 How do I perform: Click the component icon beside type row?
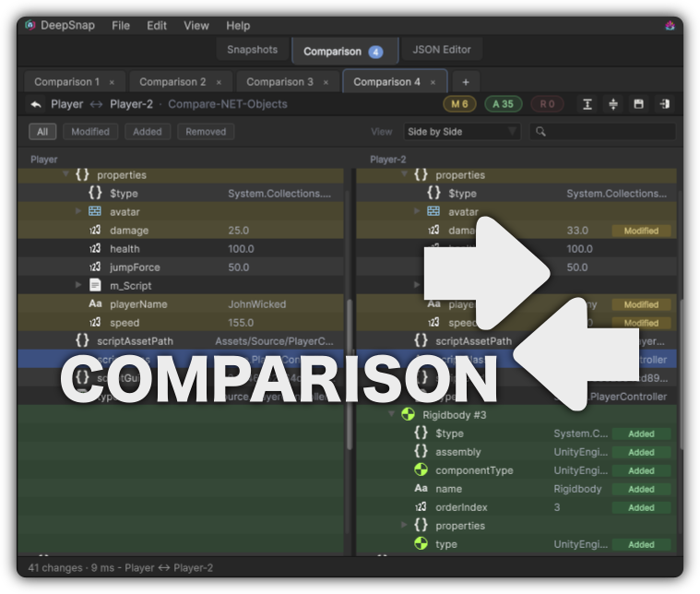(x=421, y=543)
